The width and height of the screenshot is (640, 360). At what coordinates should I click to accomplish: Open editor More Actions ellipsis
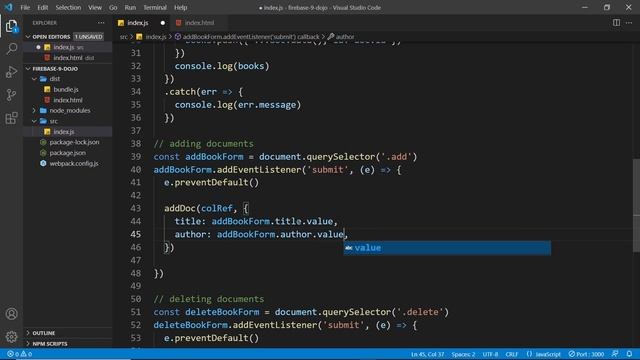point(629,23)
